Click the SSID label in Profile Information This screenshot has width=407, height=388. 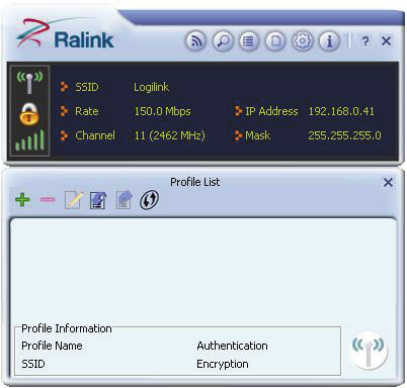(x=33, y=364)
